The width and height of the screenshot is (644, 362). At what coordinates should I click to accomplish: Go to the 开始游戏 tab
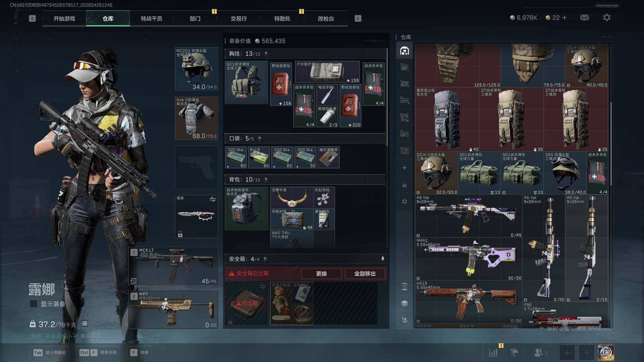pos(64,18)
